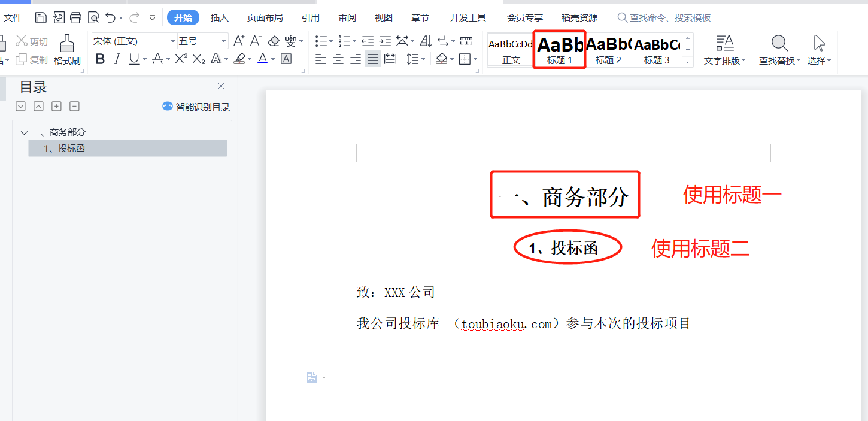The width and height of the screenshot is (868, 421).
Task: Toggle Bold formatting
Action: [100, 59]
